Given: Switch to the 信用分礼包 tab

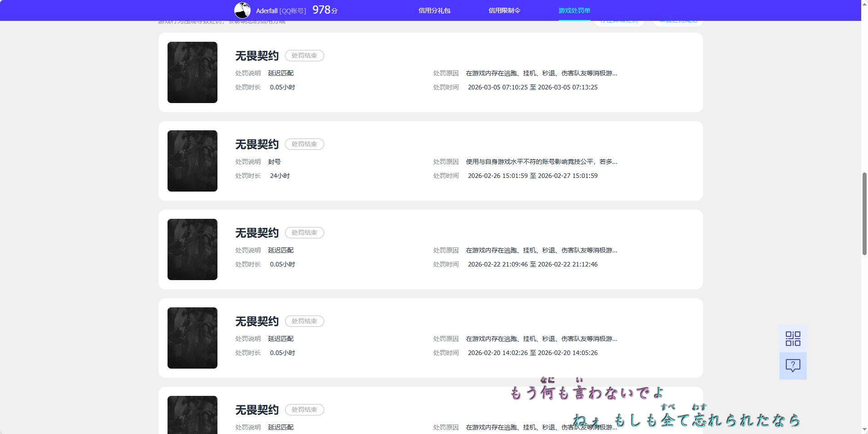Looking at the screenshot, I should 434,10.
